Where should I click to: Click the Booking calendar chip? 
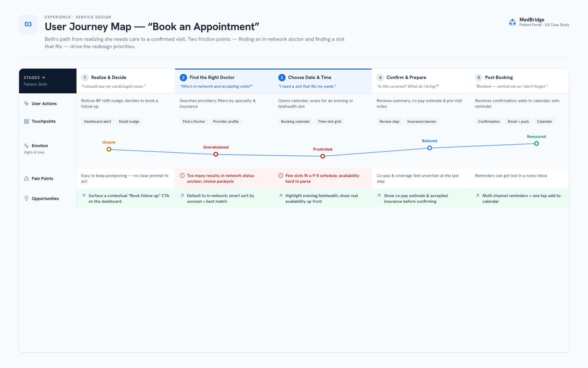point(296,121)
